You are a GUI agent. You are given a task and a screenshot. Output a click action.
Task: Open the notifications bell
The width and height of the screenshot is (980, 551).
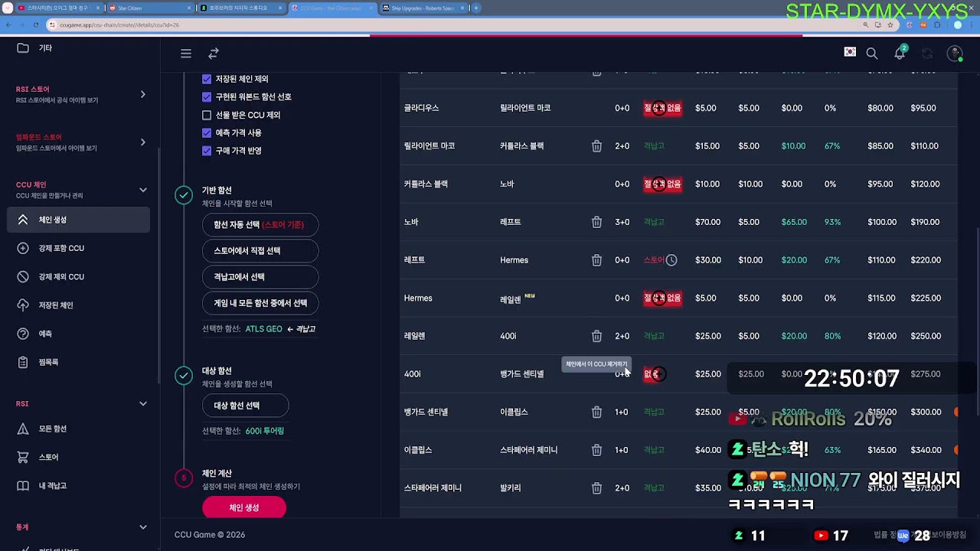pos(900,54)
